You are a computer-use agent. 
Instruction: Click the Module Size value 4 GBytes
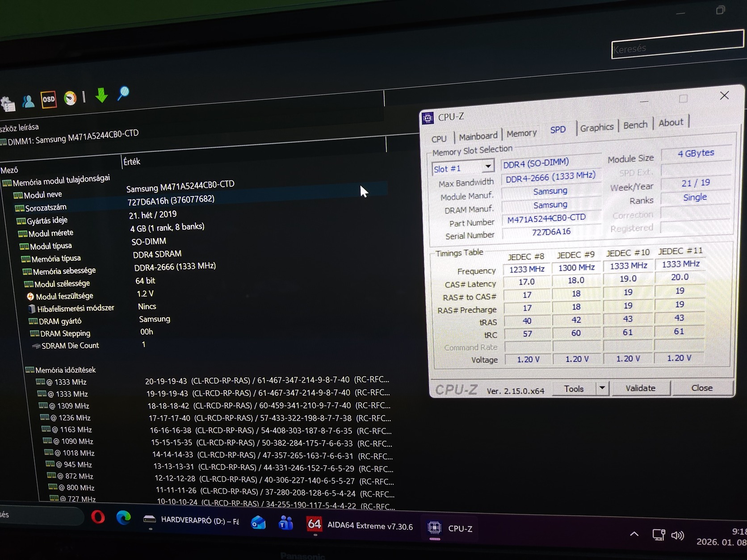[696, 153]
